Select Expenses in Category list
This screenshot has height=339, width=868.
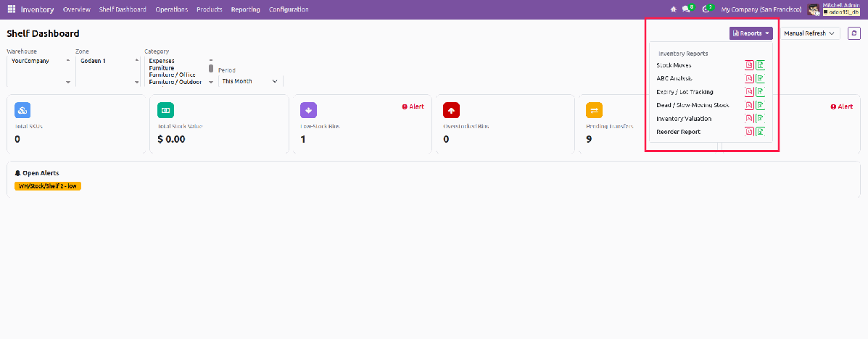coord(162,61)
